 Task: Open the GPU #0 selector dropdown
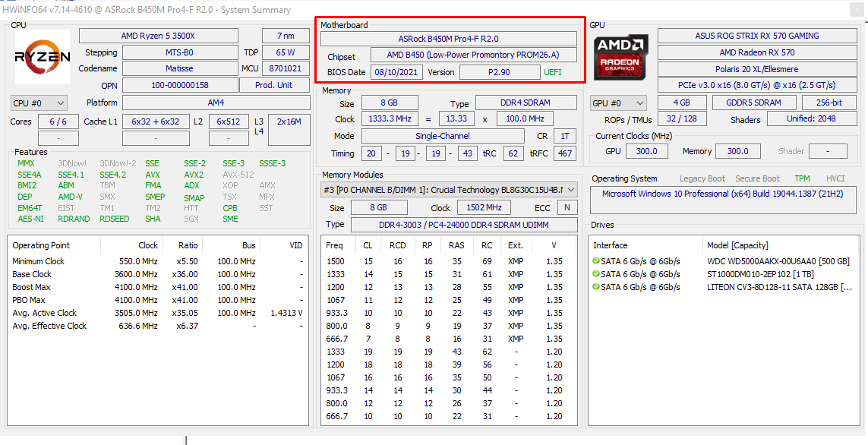tap(618, 103)
